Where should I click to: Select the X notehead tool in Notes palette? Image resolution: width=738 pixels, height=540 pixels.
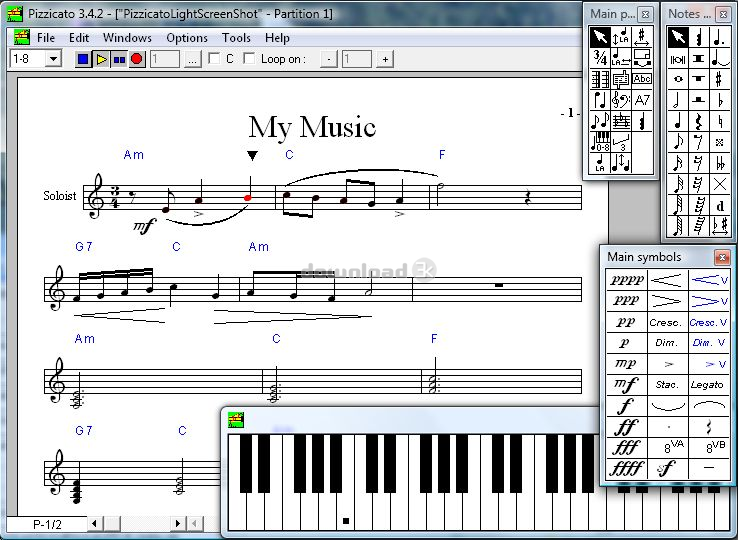[x=719, y=184]
